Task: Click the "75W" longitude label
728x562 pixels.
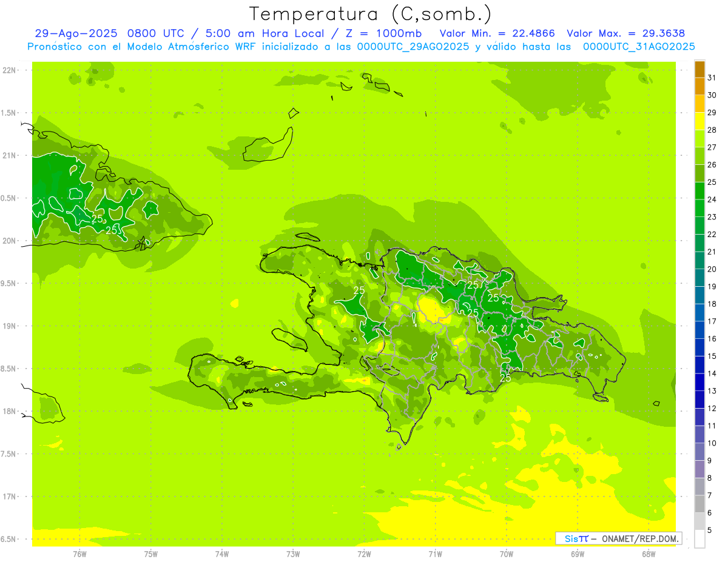Action: 151,554
